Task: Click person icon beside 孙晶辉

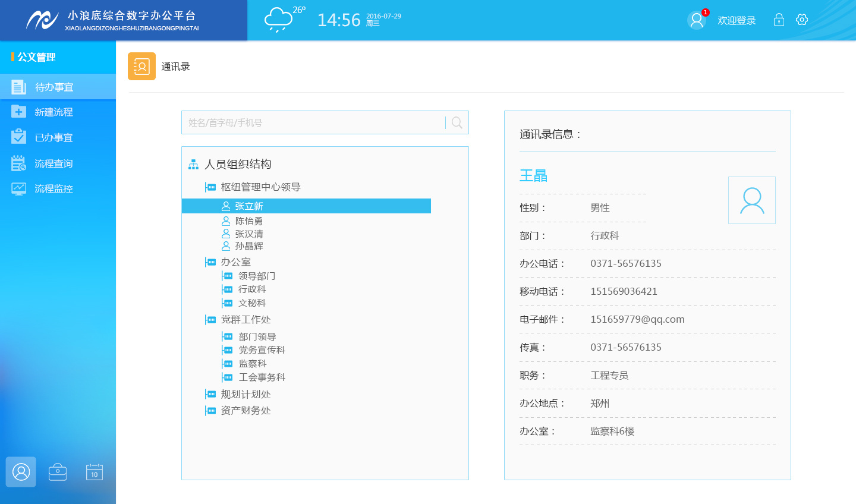Action: coord(226,245)
